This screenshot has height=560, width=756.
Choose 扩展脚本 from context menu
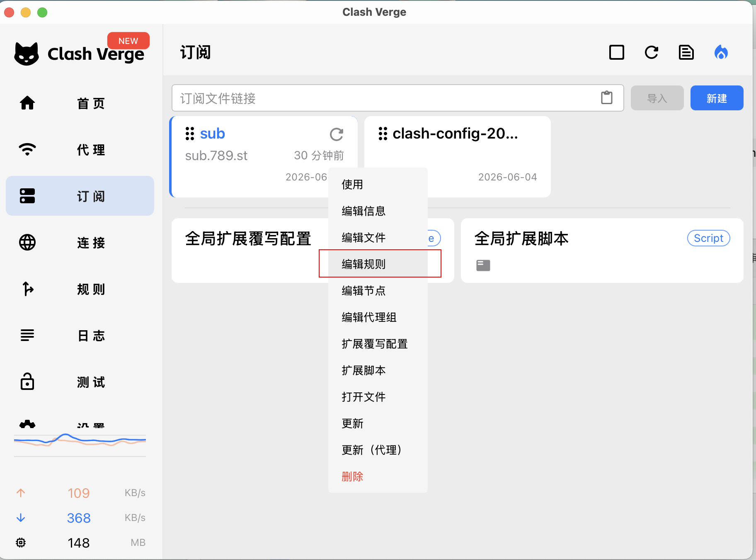pyautogui.click(x=378, y=370)
